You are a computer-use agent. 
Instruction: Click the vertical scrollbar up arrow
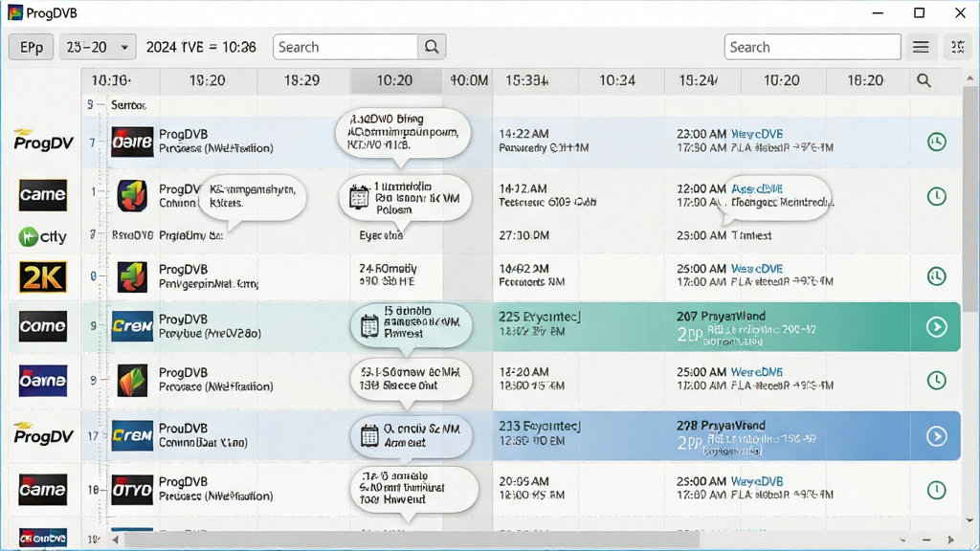coord(970,78)
